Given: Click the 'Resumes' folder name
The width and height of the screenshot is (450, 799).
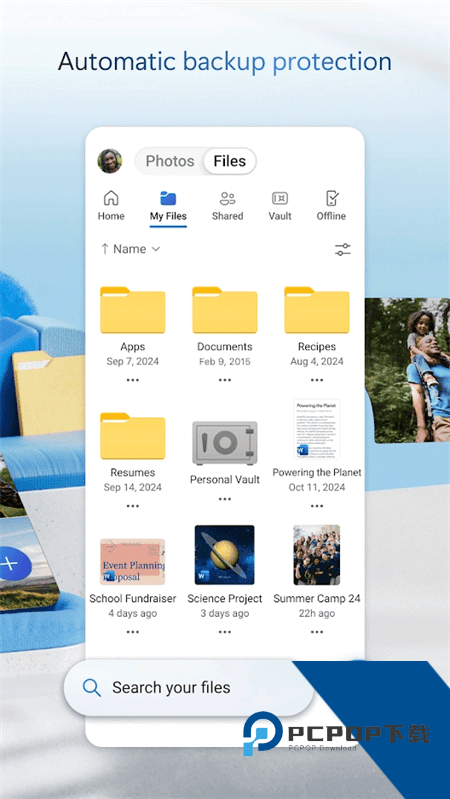Looking at the screenshot, I should [x=133, y=472].
